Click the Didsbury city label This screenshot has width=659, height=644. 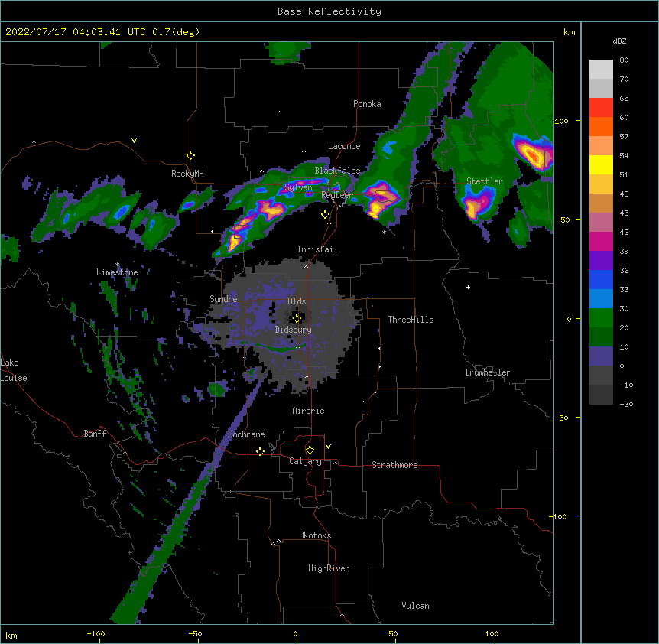coord(294,330)
